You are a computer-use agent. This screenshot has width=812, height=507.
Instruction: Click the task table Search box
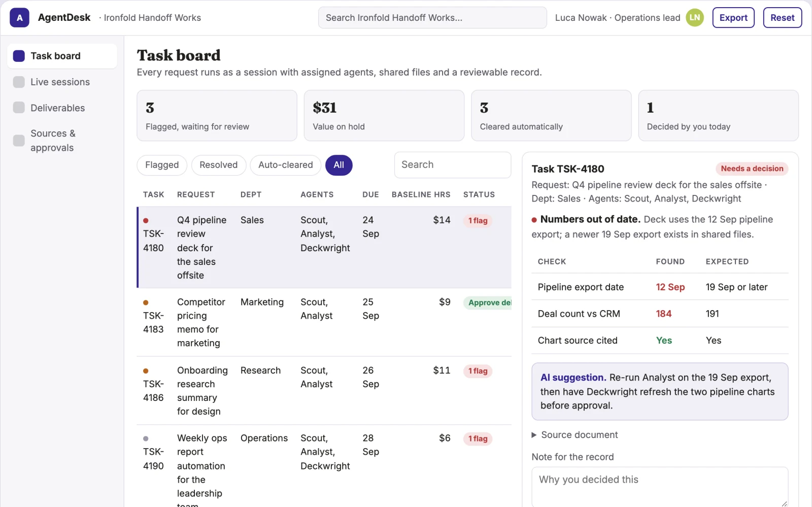pyautogui.click(x=453, y=165)
